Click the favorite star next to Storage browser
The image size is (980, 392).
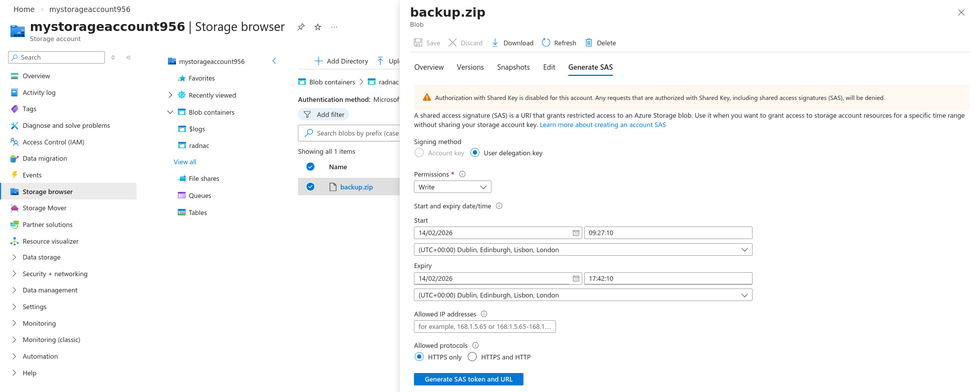point(318,27)
